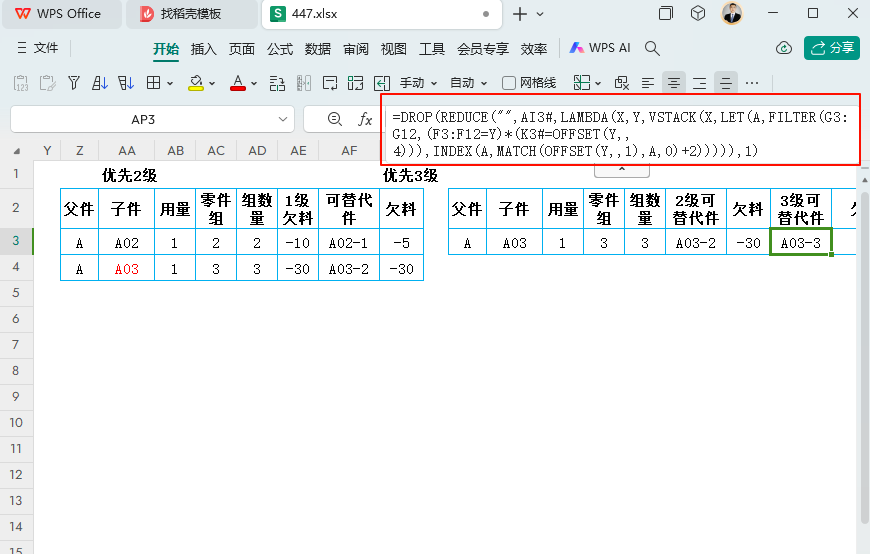Click the freeze panes icon
The height and width of the screenshot is (554, 870).
coord(581,83)
